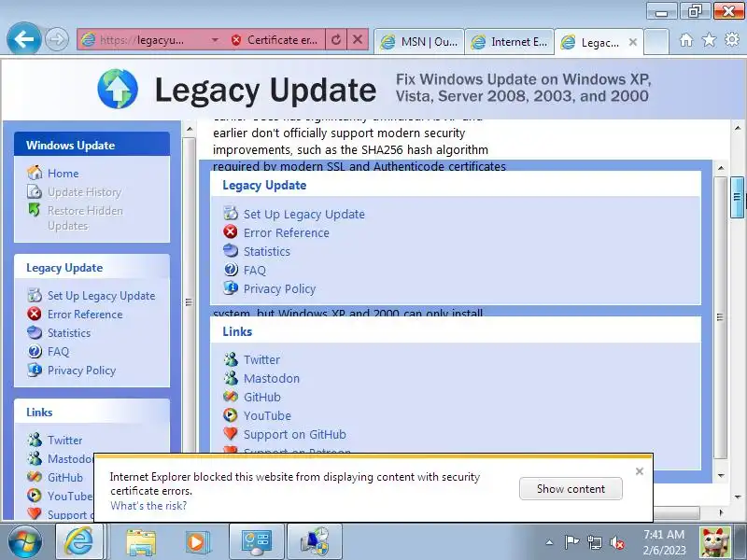Image resolution: width=747 pixels, height=560 pixels.
Task: Click center panel FAQ question mark icon
Action: click(231, 270)
